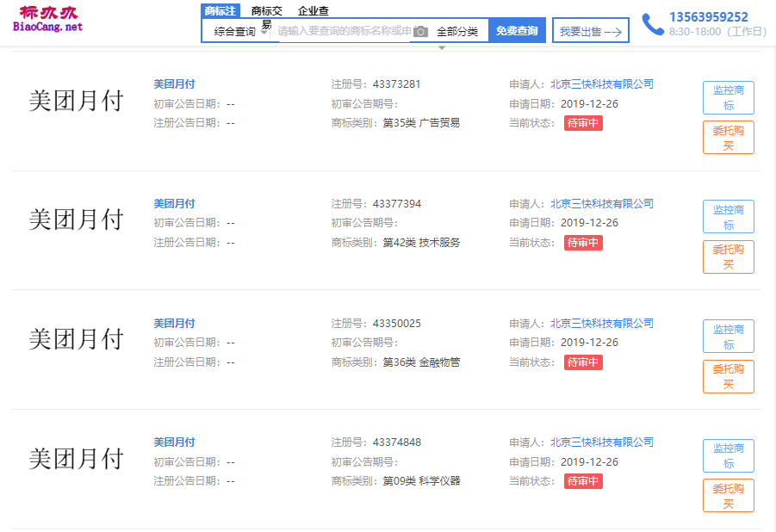Click 委托购买 for registration 43350025
Viewport: 776px width, 532px height.
729,376
